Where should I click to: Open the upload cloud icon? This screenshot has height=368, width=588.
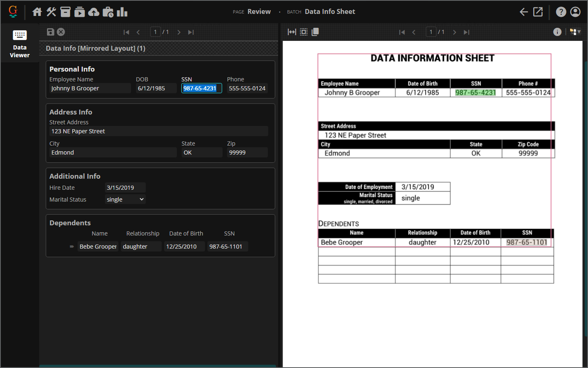pyautogui.click(x=94, y=12)
